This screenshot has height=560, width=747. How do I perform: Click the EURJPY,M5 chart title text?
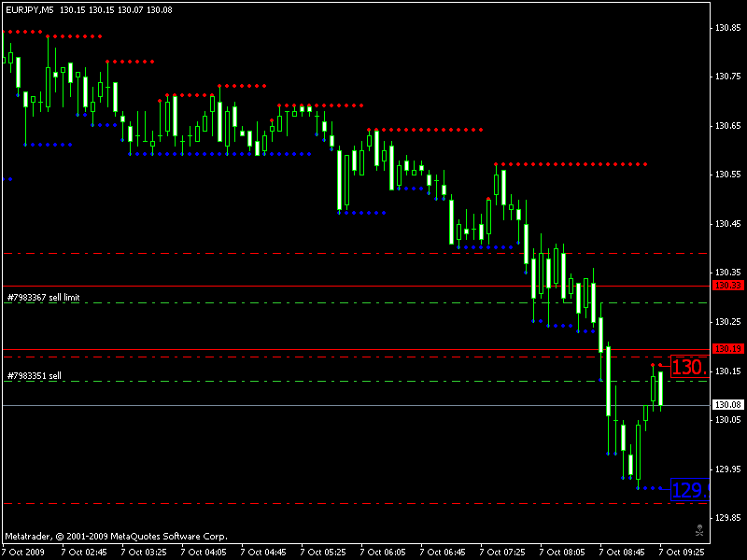(30, 10)
